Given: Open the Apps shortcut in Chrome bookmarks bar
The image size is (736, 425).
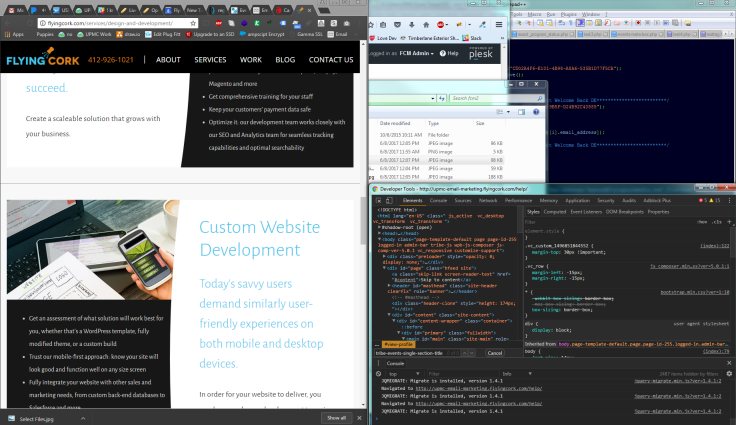Looking at the screenshot, I should (x=14, y=34).
